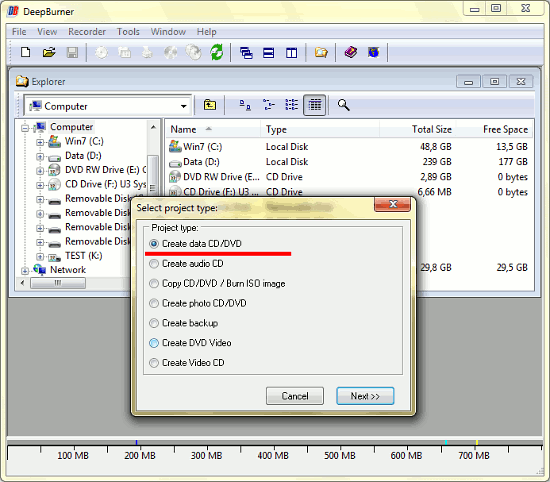Open the View menu
The width and height of the screenshot is (550, 482).
click(47, 32)
